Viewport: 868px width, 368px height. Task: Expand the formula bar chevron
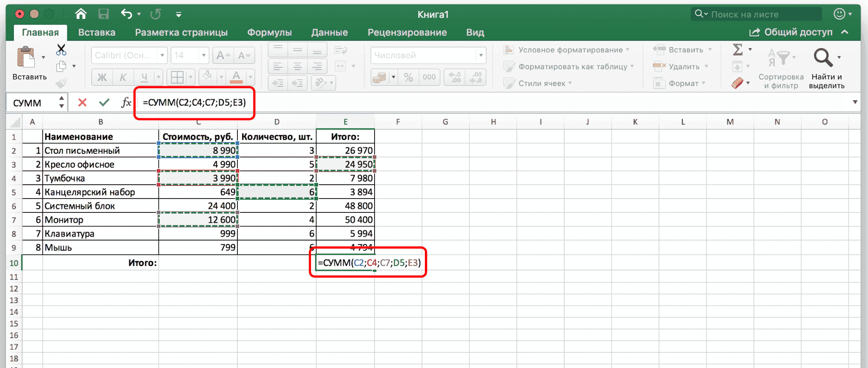pyautogui.click(x=855, y=102)
